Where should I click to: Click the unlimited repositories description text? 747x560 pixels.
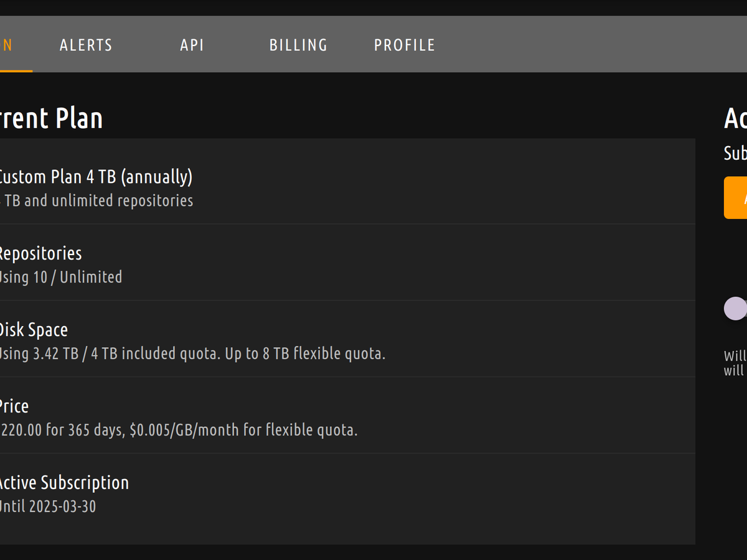click(97, 201)
